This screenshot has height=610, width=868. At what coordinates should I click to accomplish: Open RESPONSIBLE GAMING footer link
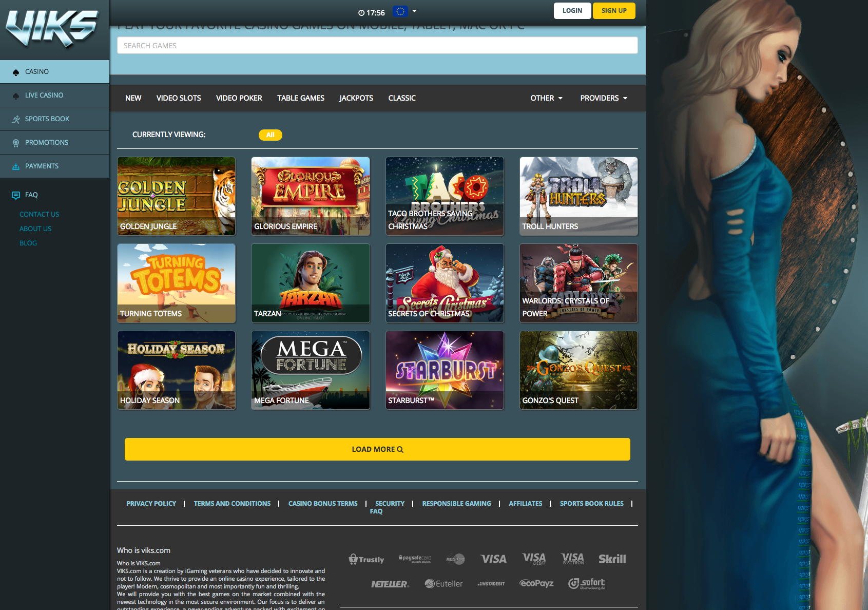[x=457, y=504]
